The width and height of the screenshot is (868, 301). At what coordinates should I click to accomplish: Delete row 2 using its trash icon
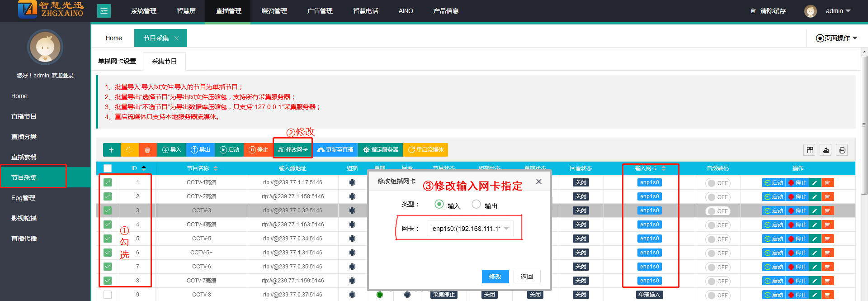point(827,197)
